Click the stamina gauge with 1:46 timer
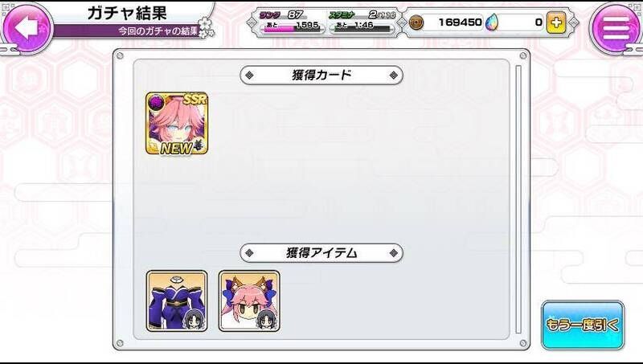Viewport: 643px width, 364px height. pos(362,29)
